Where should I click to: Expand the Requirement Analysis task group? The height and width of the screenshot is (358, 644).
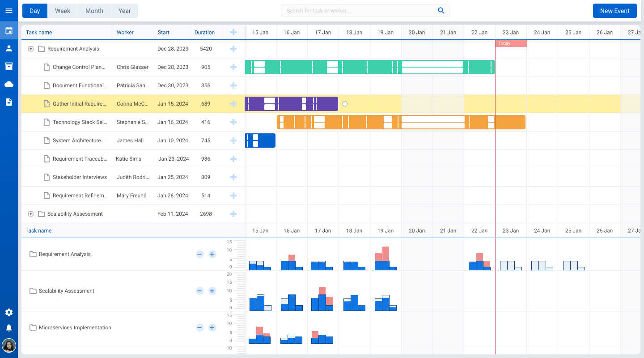31,49
